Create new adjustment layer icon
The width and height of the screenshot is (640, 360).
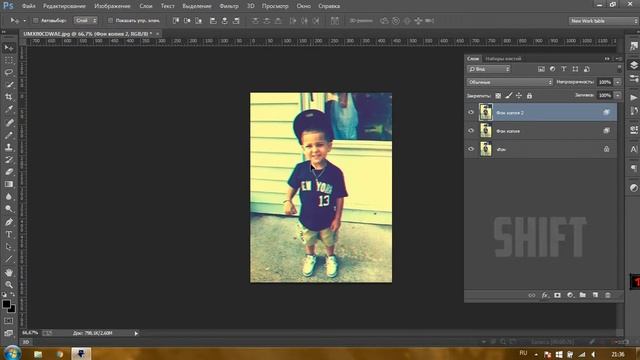click(x=570, y=295)
